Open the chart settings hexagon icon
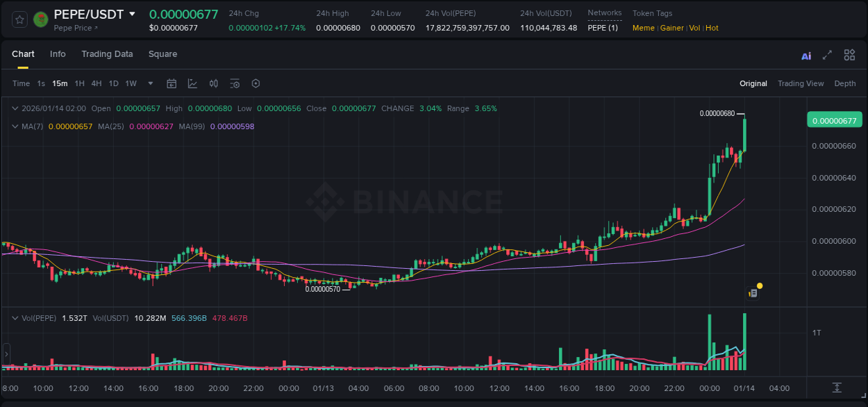 coord(256,83)
